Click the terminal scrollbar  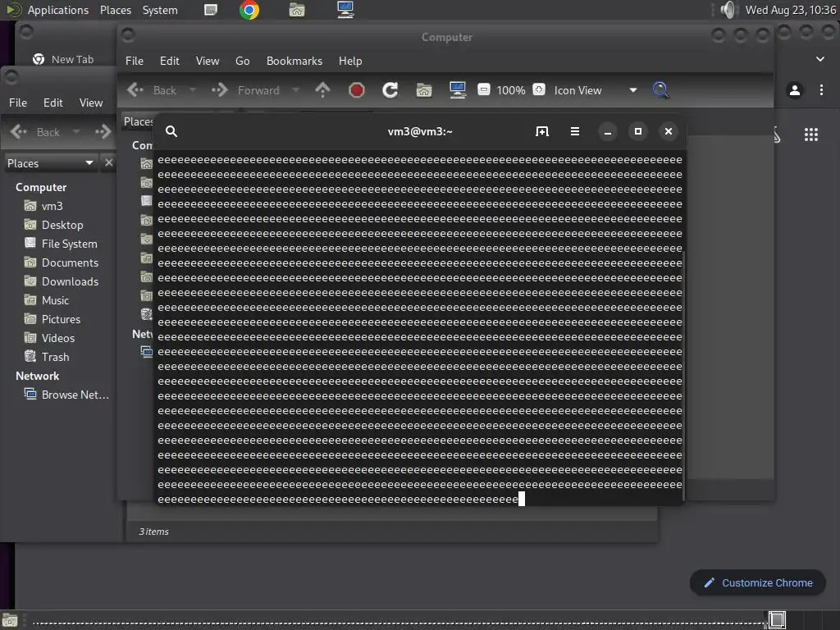click(x=683, y=375)
